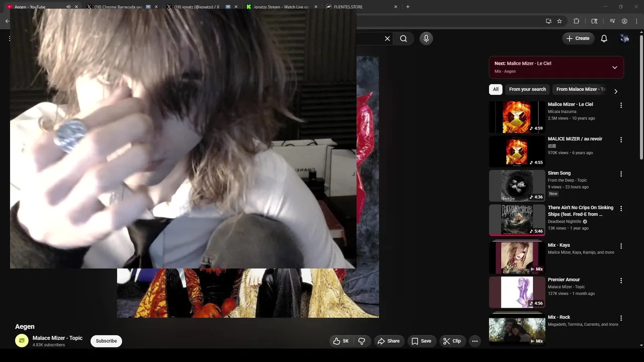Click the YouTube search magnifier button

point(404,38)
